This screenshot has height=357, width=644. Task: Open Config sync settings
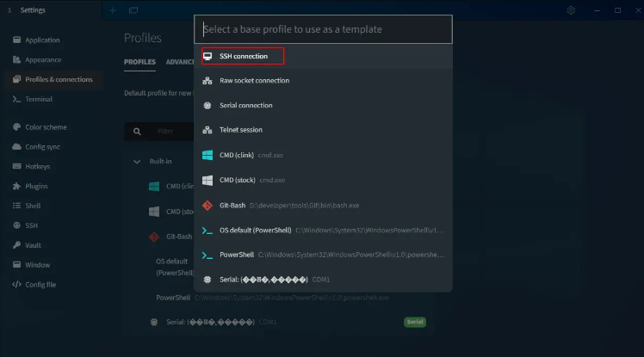pyautogui.click(x=53, y=146)
